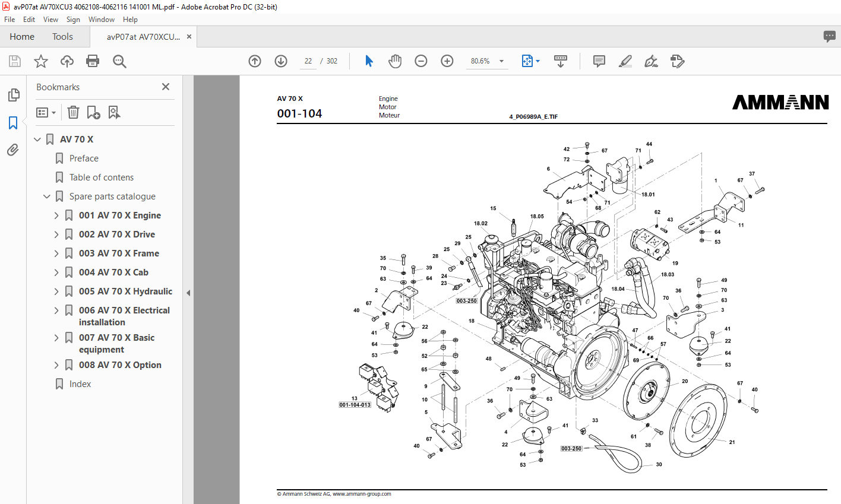Open the Edit menu
This screenshot has width=841, height=504.
coord(29,20)
